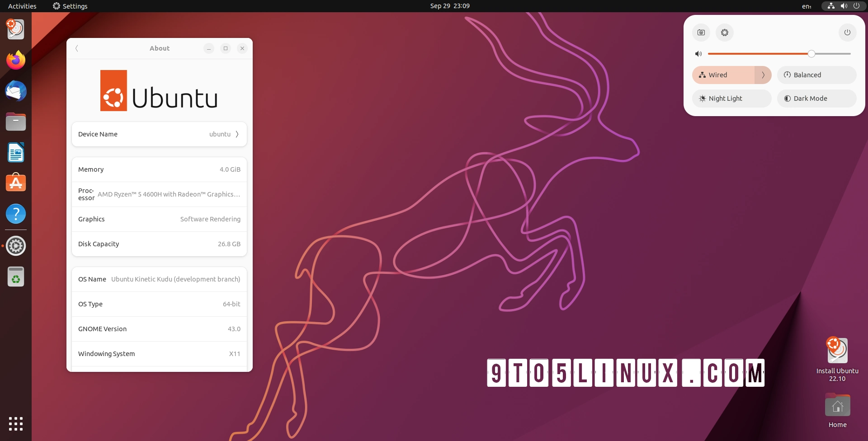Click the Settings gear in the dock
Image resolution: width=868 pixels, height=441 pixels.
pyautogui.click(x=16, y=246)
